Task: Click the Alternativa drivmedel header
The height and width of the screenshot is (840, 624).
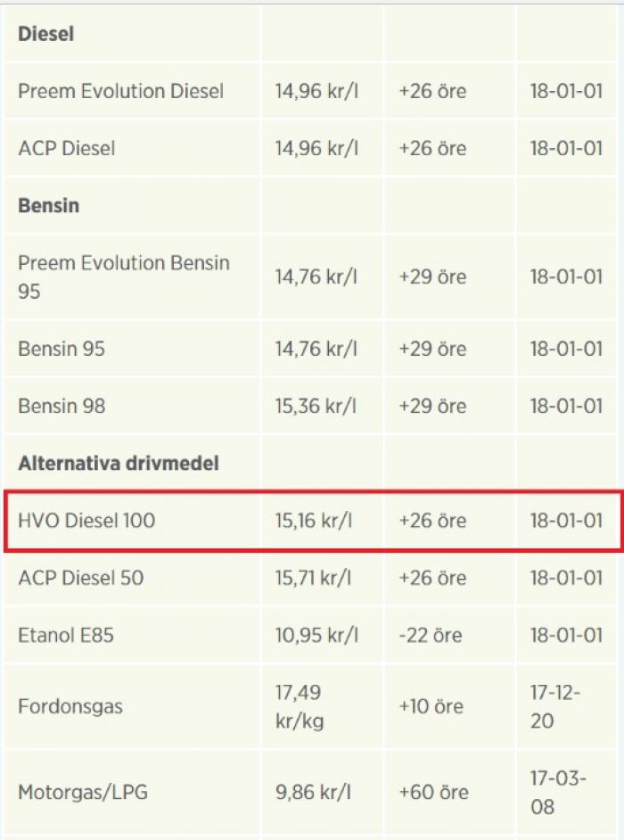Action: [x=119, y=464]
